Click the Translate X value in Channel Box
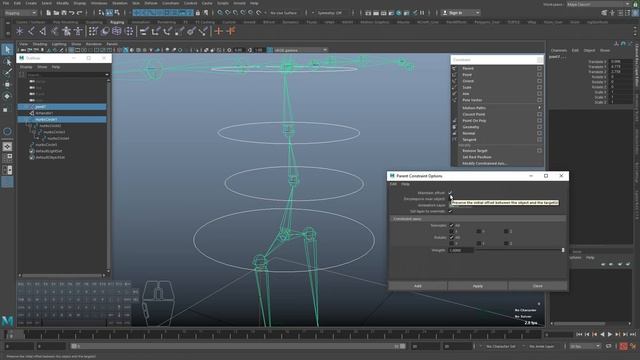Screen dimensions: 640x360 point(620,62)
